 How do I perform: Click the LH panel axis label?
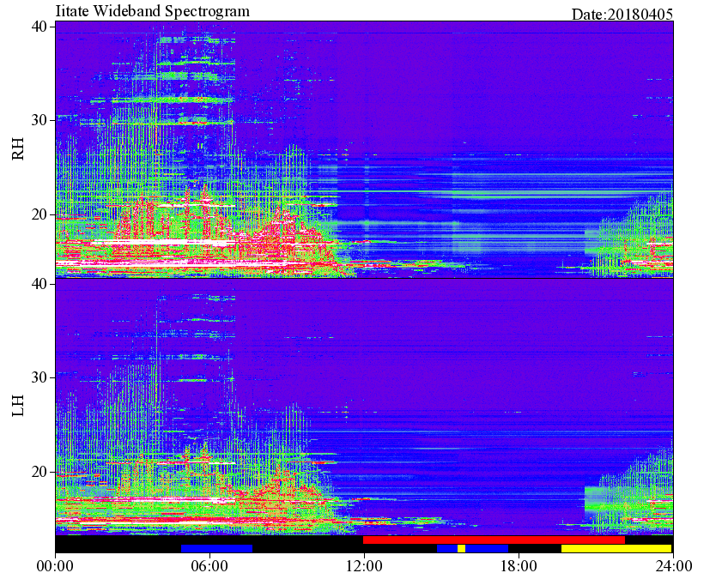[18, 405]
